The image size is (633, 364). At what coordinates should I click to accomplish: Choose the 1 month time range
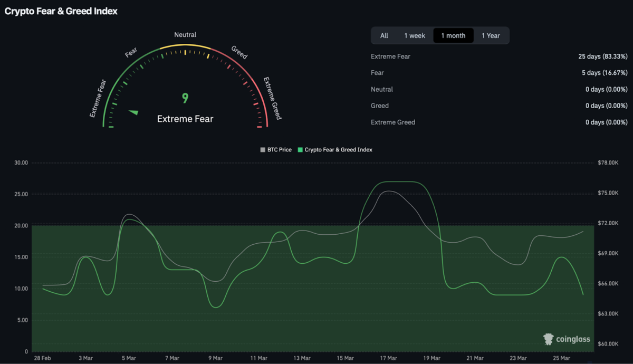(x=453, y=35)
